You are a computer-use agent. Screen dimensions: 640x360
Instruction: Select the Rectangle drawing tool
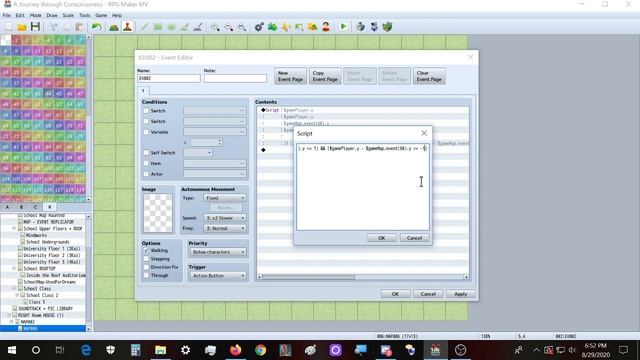[x=158, y=27]
